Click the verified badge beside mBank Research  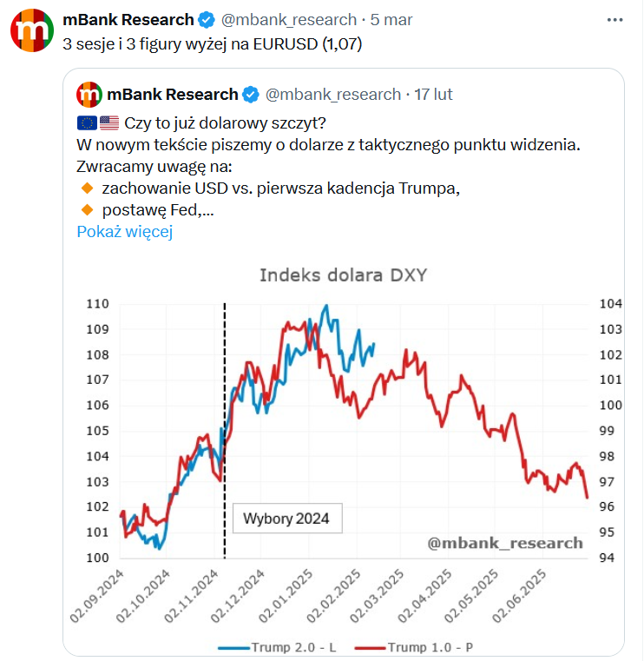[207, 20]
